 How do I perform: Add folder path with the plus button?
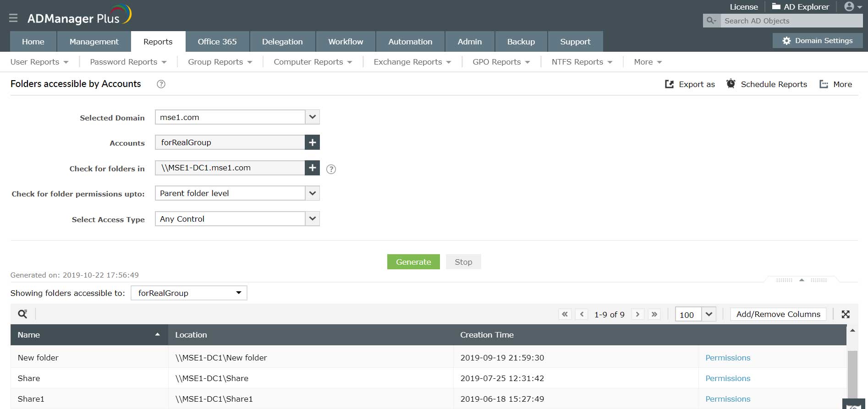312,168
